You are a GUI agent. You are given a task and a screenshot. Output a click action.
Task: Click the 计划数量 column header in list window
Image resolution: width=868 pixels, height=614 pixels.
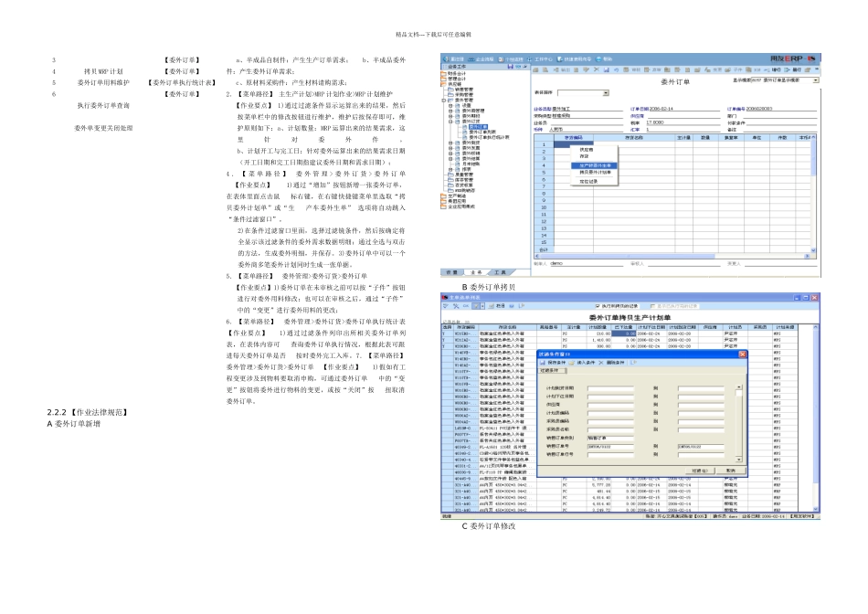point(598,327)
